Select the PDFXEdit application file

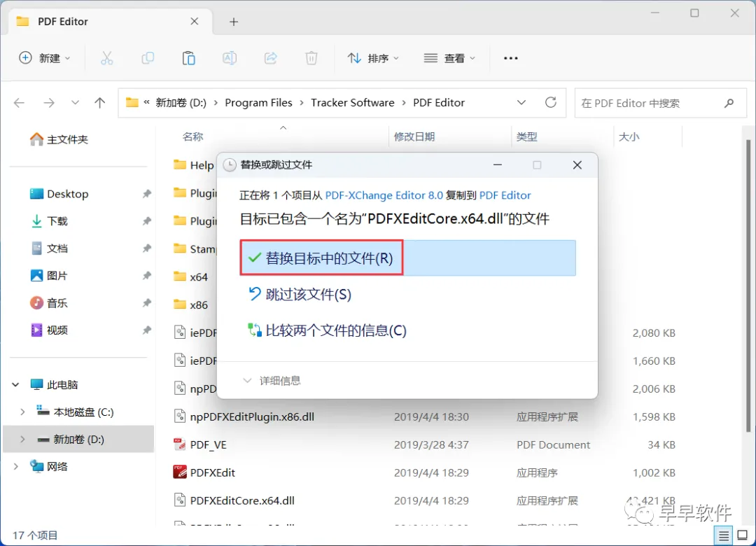coord(204,472)
